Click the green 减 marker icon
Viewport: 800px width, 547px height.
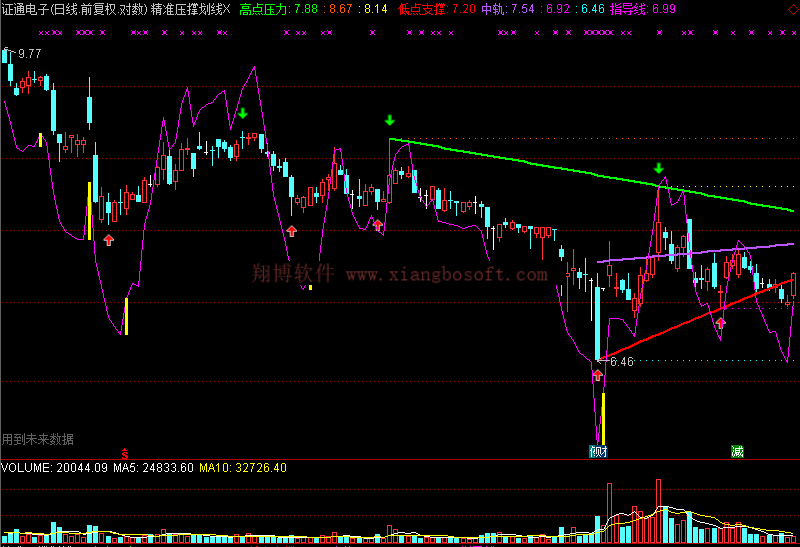pyautogui.click(x=737, y=452)
